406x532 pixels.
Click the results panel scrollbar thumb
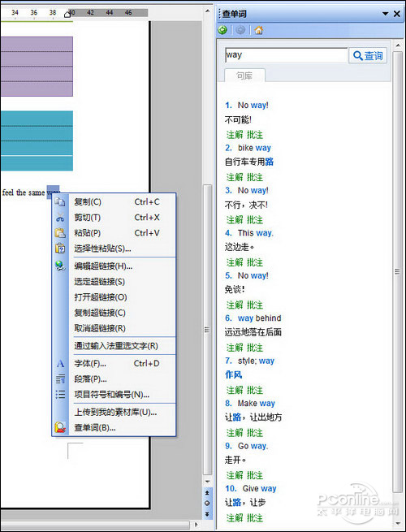398,271
